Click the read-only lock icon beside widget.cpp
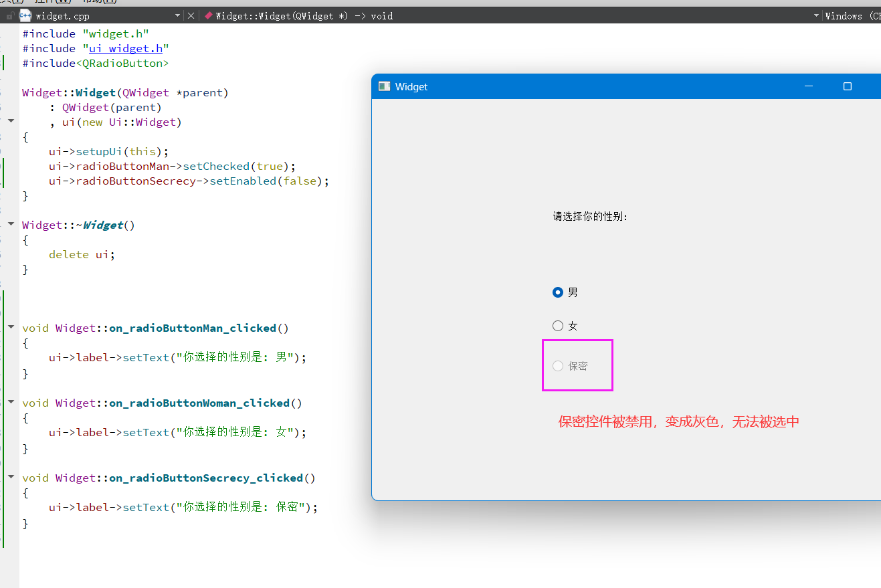Image resolution: width=881 pixels, height=588 pixels. (x=10, y=15)
